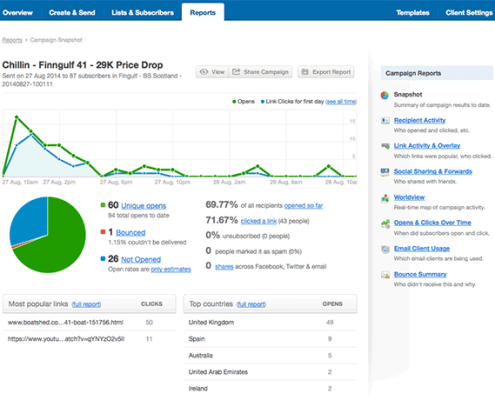Open full report for Most popular links
Viewport: 495px width, 400px height.
coord(87,304)
